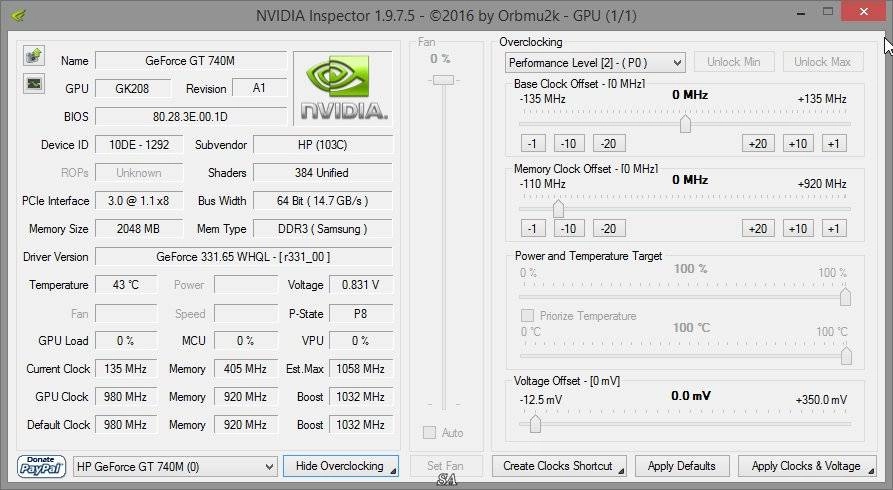This screenshot has width=893, height=490.
Task: Click the BIOS field 80.28.3E.00.1D
Action: 191,116
